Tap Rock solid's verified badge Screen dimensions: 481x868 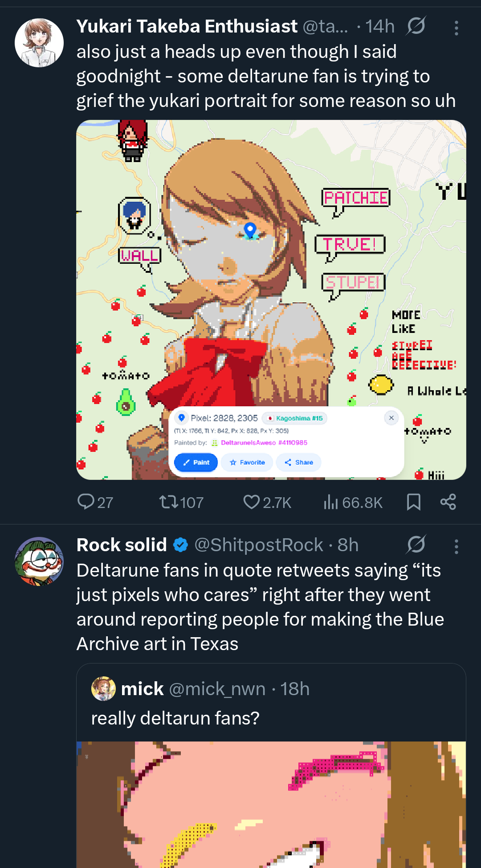pos(180,545)
